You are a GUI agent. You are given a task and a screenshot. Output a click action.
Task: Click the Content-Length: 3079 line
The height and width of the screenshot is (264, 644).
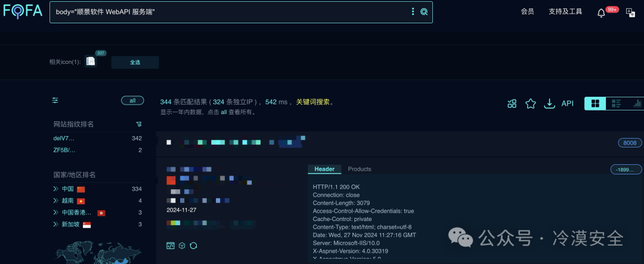pos(341,203)
